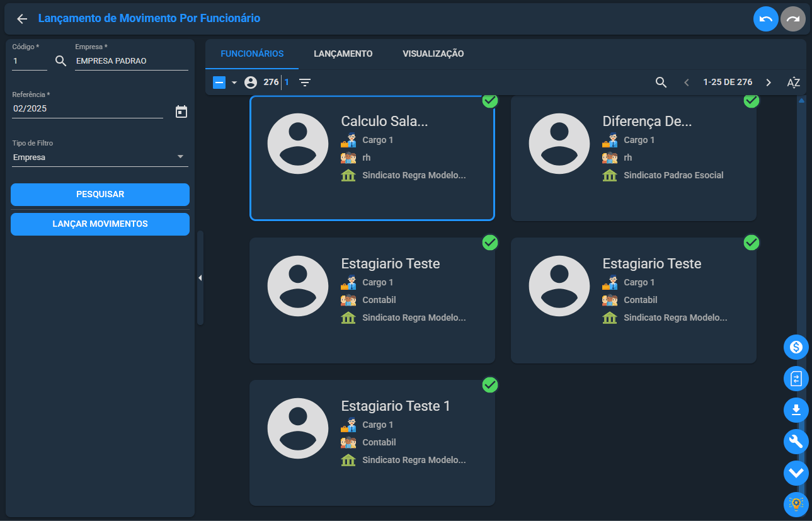Switch to the Funcionários tab
This screenshot has height=521, width=812.
click(x=252, y=54)
